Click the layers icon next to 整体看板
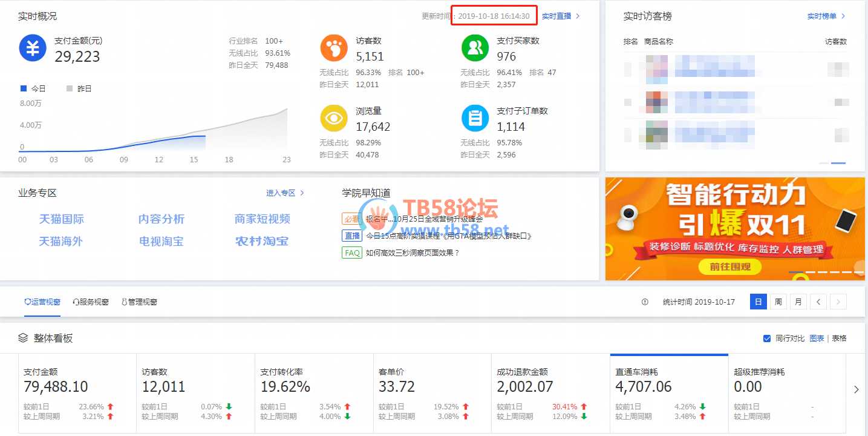 point(23,338)
